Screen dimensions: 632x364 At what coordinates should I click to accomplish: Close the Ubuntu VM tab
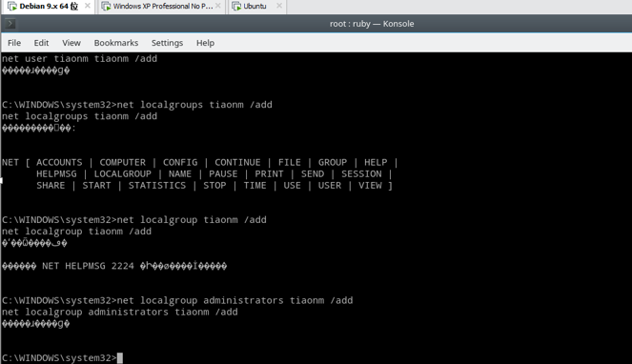click(x=279, y=6)
